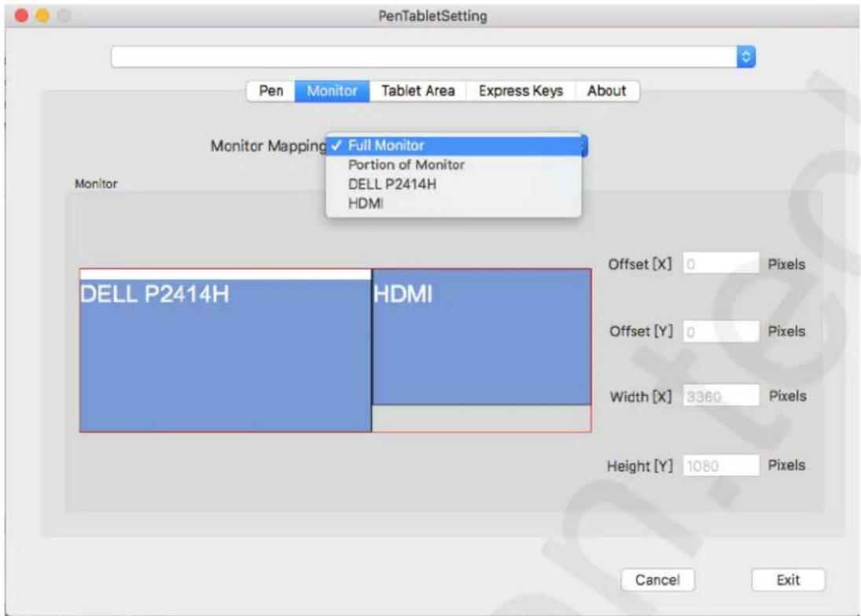Choose HDMI from mapping dropdown list
Image resolution: width=861 pixels, height=616 pixels.
(x=454, y=203)
